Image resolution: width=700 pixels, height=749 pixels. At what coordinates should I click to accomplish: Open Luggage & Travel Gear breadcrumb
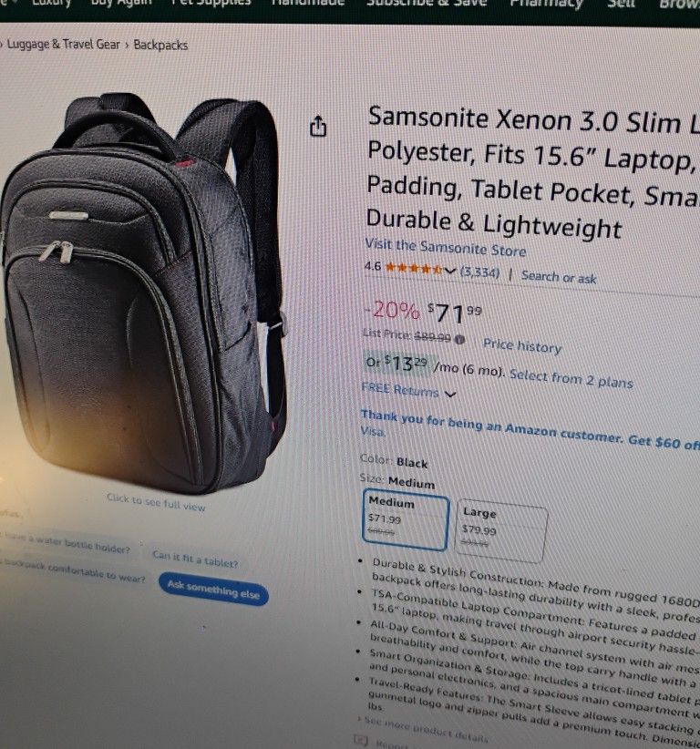(x=63, y=45)
